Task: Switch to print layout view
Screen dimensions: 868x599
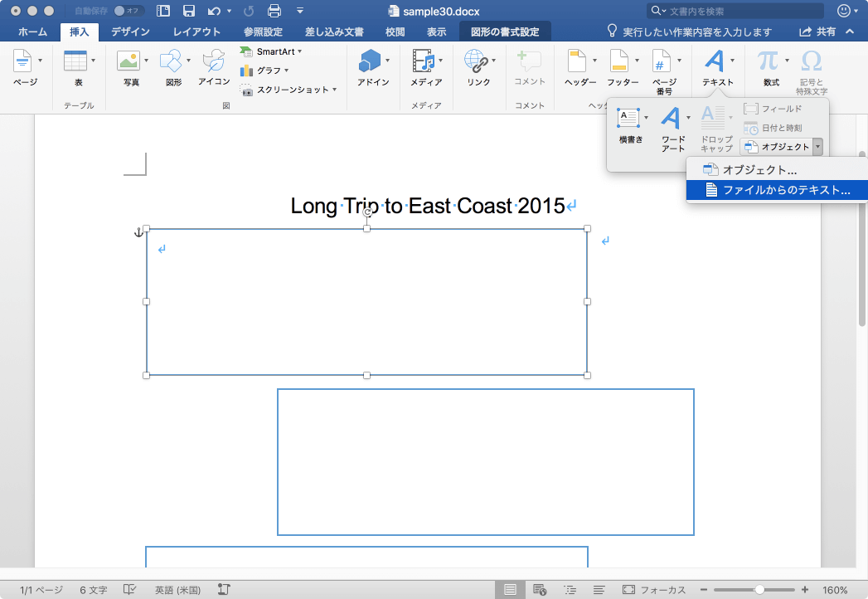Action: pyautogui.click(x=510, y=590)
